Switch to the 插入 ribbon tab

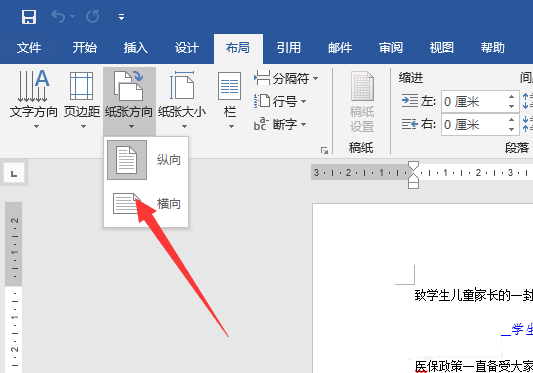(x=136, y=48)
